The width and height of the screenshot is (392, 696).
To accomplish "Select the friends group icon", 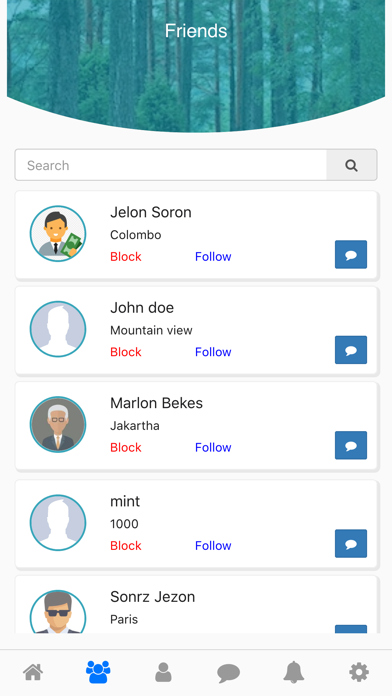I will click(x=98, y=672).
